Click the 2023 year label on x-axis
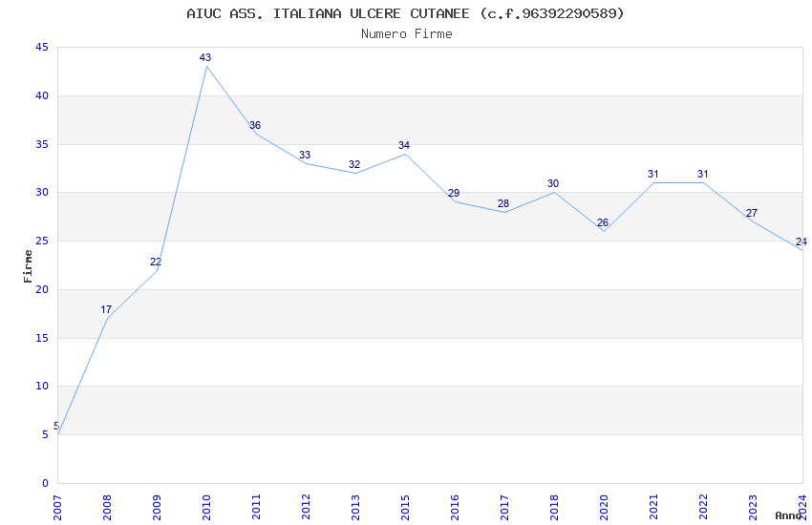The width and height of the screenshot is (812, 525). click(754, 508)
